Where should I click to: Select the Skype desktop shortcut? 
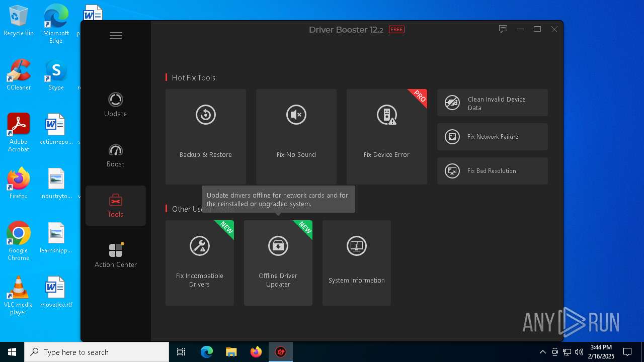point(56,75)
